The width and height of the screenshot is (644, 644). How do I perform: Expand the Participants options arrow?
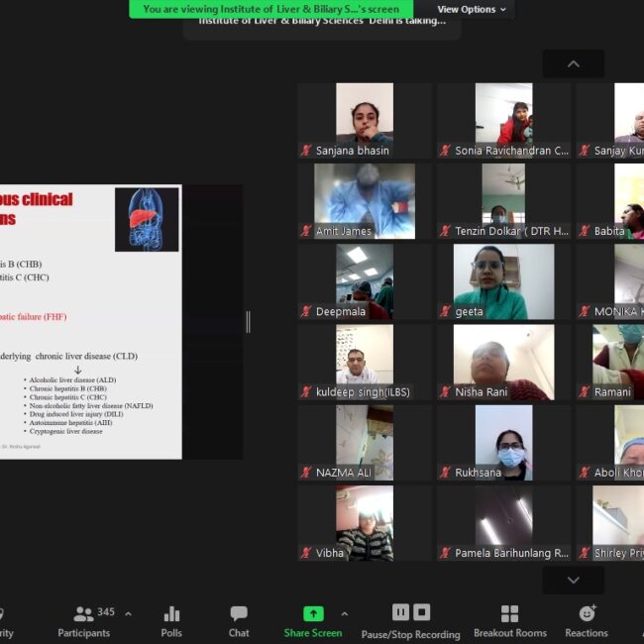128,614
